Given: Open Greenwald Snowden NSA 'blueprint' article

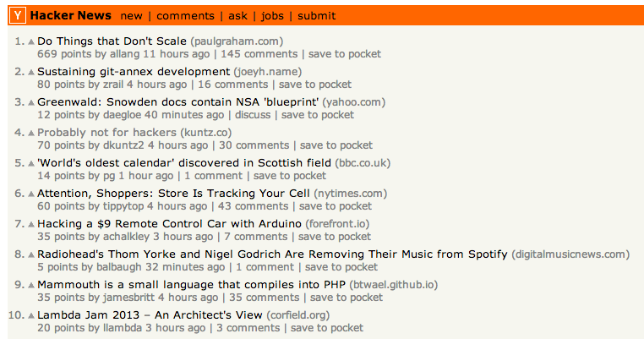Looking at the screenshot, I should tap(177, 102).
